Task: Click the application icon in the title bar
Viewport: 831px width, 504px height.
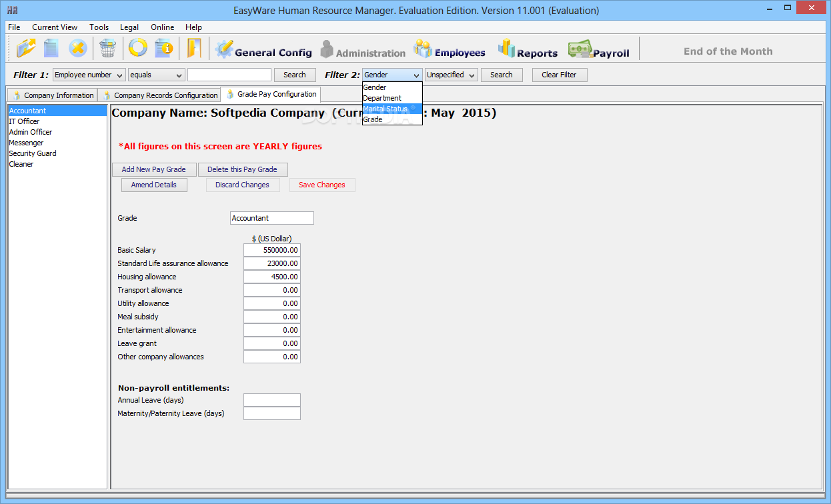Action: point(12,10)
